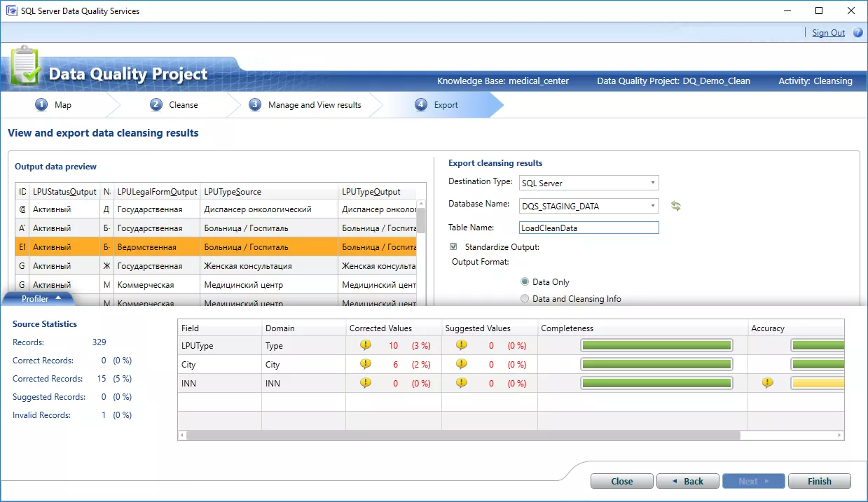Image resolution: width=868 pixels, height=502 pixels.
Task: Open the Database Name dropdown
Action: (x=589, y=206)
